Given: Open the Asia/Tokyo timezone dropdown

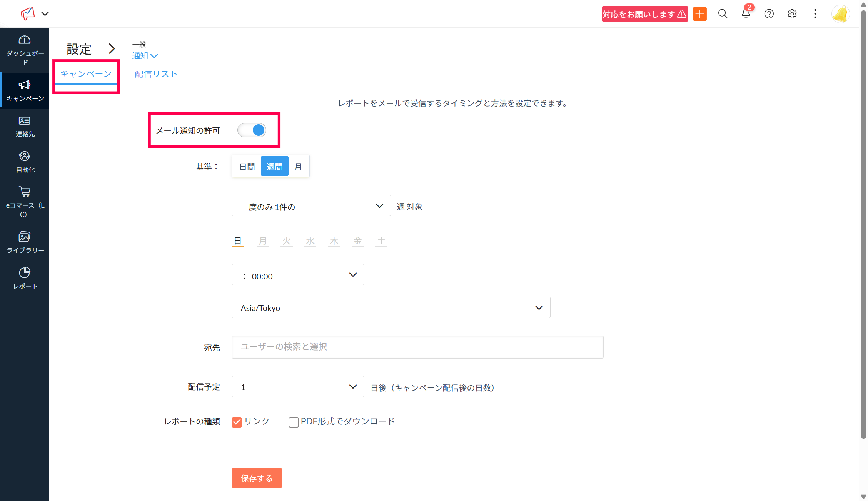Looking at the screenshot, I should pos(391,308).
